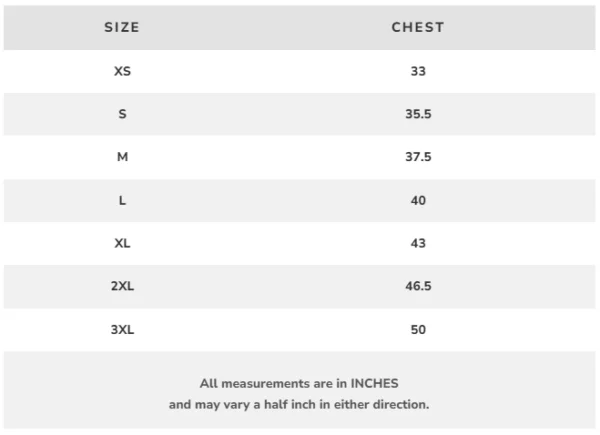This screenshot has height=435, width=600.
Task: Click the chest value 50
Action: pyautogui.click(x=418, y=329)
